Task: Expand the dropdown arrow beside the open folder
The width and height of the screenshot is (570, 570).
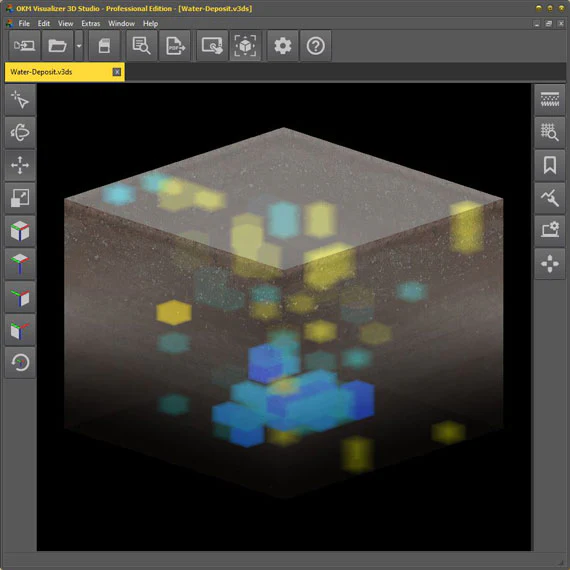Action: 79,46
